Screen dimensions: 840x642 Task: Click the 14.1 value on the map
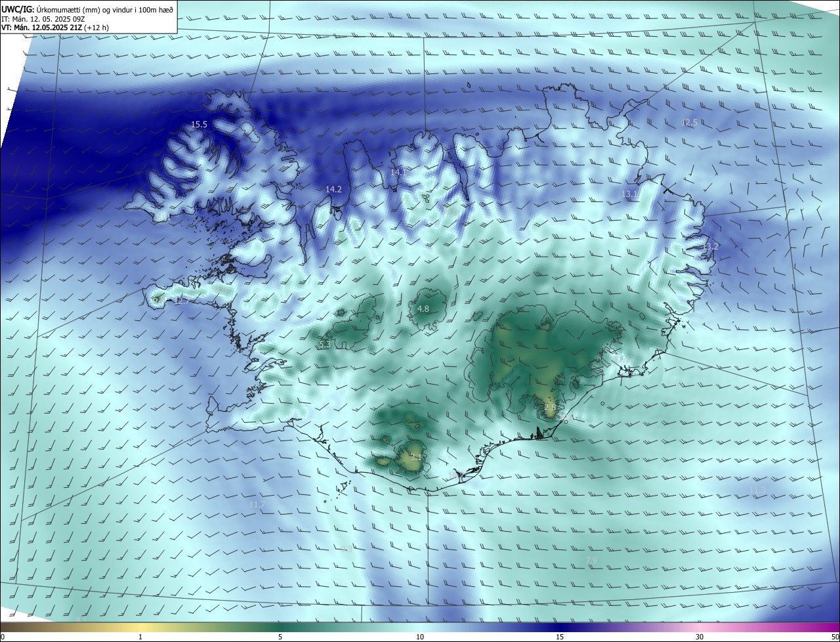point(398,172)
